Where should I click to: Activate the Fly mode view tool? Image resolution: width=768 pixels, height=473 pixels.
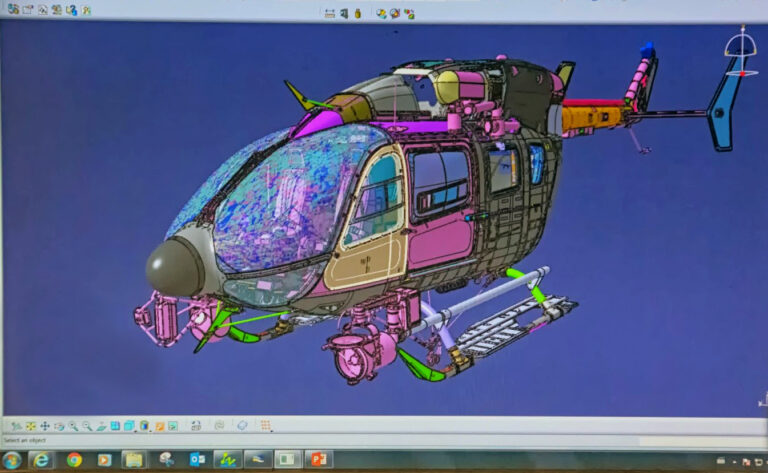[16, 426]
